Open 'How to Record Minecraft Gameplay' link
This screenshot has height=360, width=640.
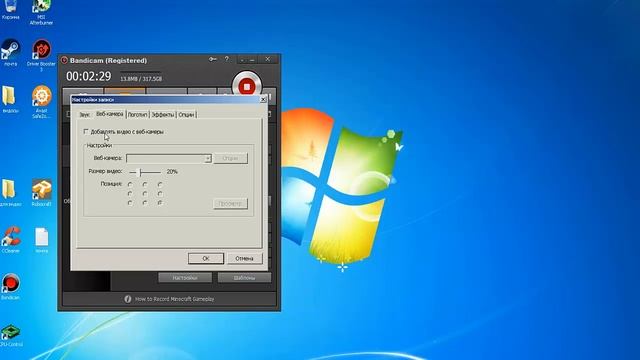coord(174,299)
